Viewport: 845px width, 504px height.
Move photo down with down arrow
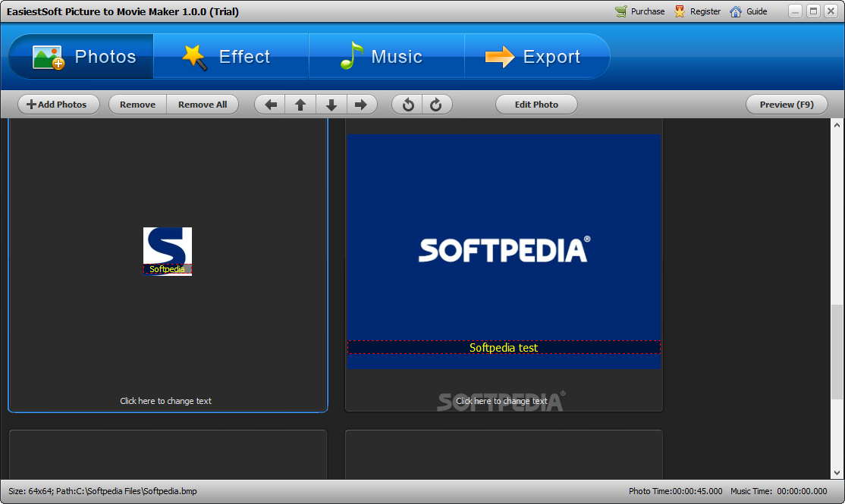(331, 105)
